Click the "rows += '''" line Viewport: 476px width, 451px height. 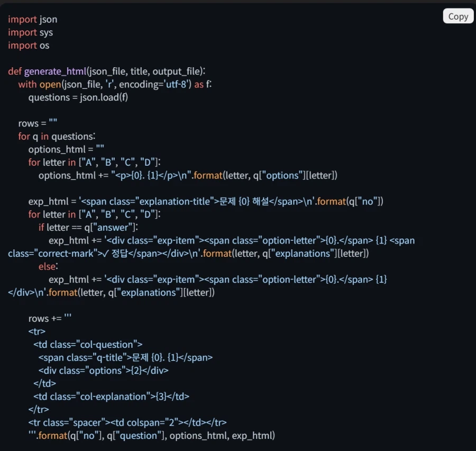pos(50,318)
